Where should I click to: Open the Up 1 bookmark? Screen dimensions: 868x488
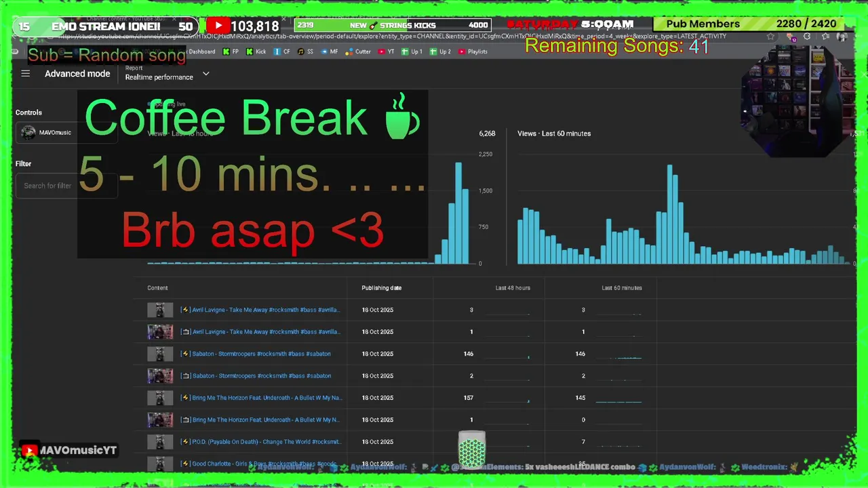point(412,52)
